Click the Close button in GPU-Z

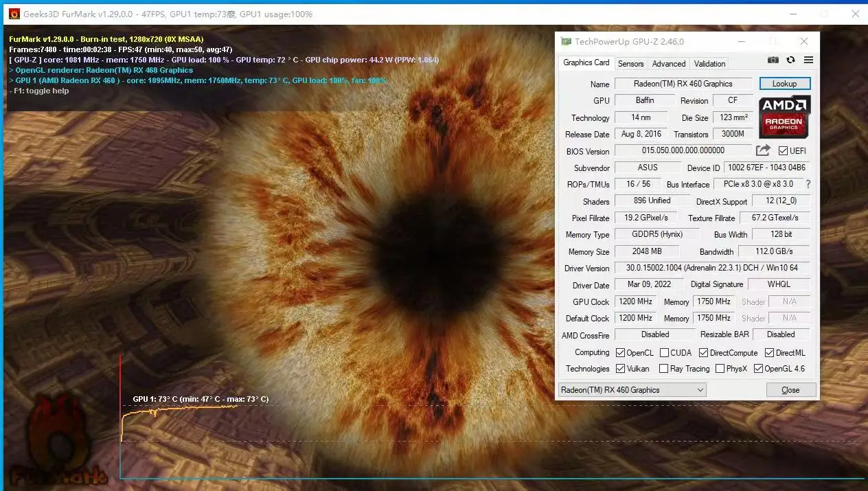790,390
